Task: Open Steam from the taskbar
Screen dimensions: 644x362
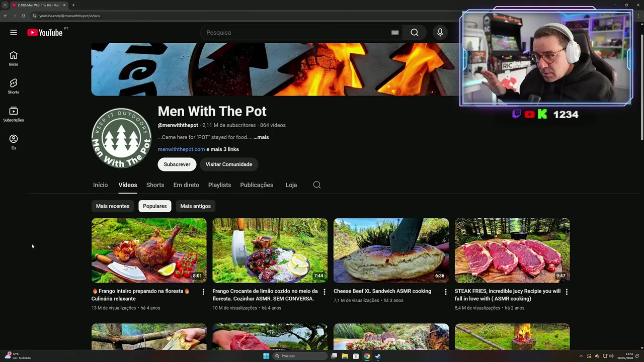Action: (x=378, y=356)
